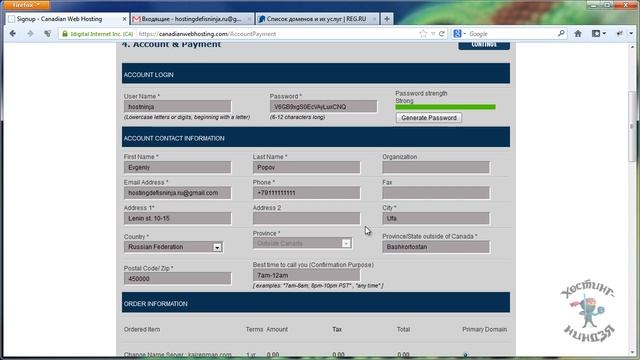Open the Province dropdown
Viewport: 640px width, 360px height.
[x=302, y=243]
